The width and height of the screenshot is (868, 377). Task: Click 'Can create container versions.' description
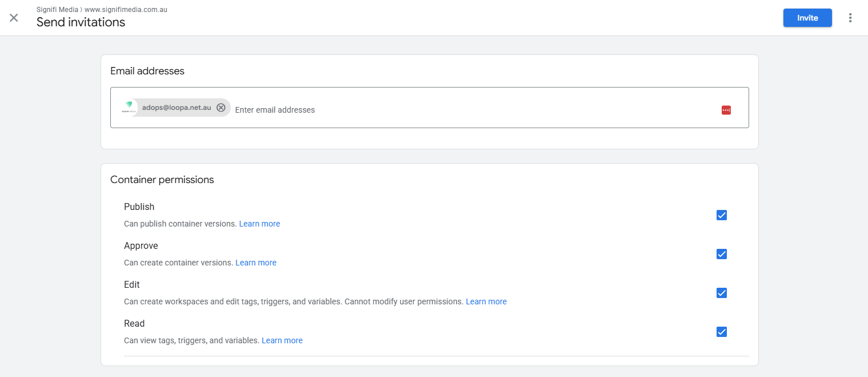point(179,263)
